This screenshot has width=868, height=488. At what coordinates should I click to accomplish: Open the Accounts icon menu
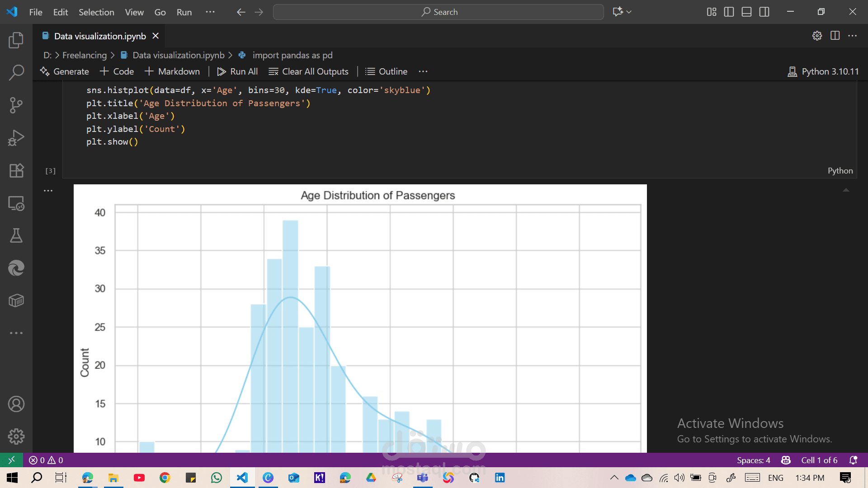pos(16,404)
